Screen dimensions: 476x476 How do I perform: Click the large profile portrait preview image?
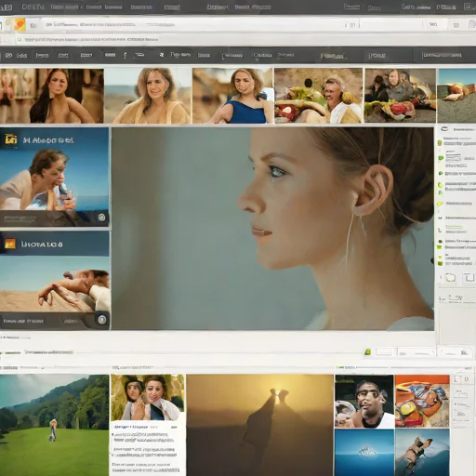[272, 229]
